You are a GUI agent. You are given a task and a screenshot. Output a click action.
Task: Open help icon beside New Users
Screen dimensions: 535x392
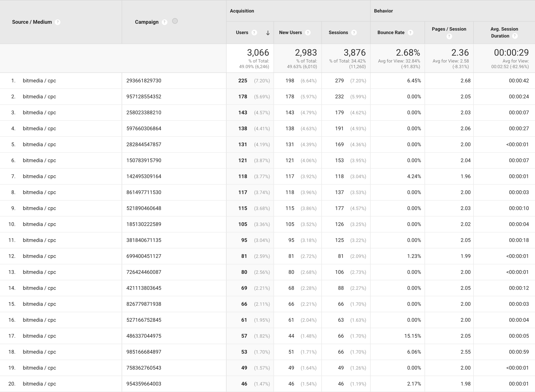coord(308,33)
